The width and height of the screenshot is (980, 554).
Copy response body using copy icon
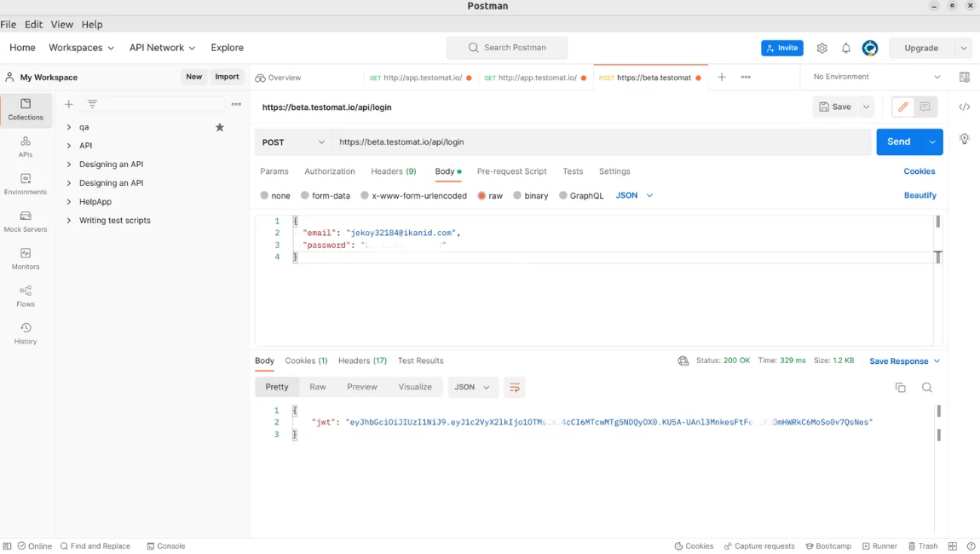click(x=900, y=388)
